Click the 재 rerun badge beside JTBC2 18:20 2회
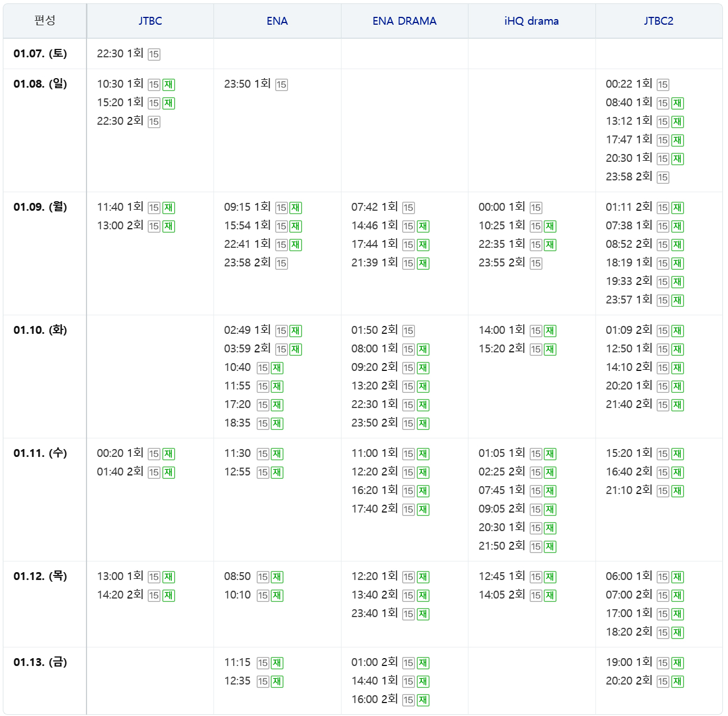Viewport: 728px width, 716px height. pyautogui.click(x=677, y=632)
